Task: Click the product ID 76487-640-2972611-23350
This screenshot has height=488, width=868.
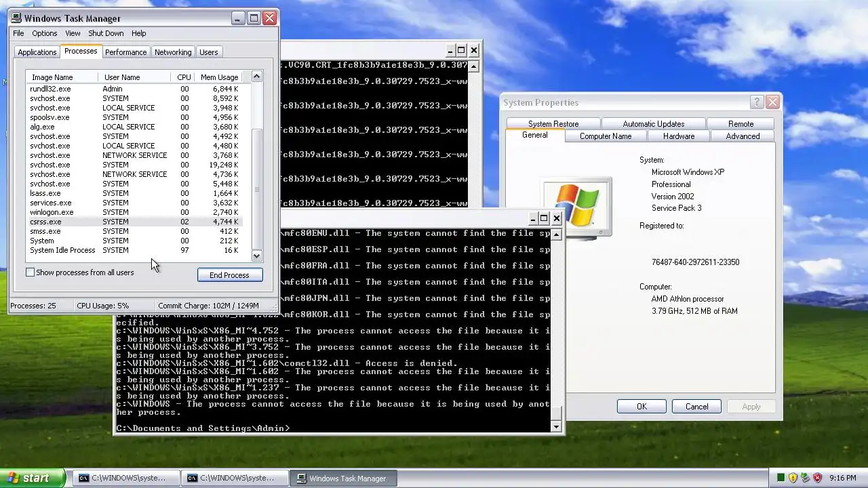Action: 695,262
